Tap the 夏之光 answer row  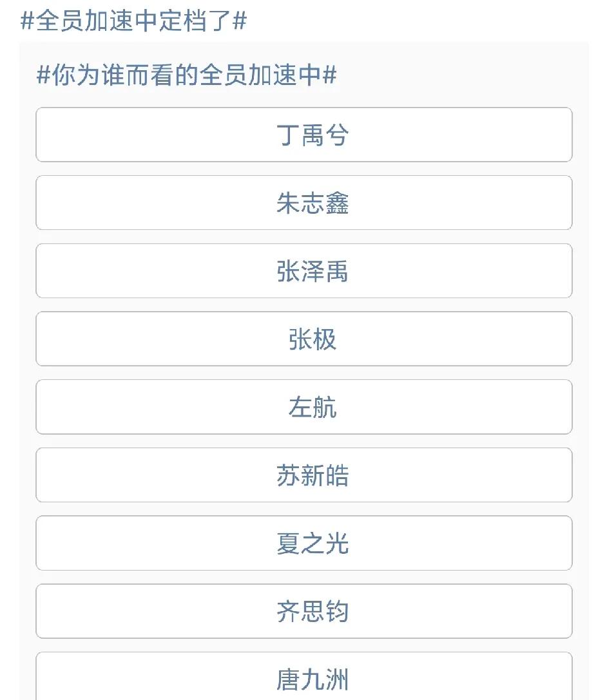(303, 543)
